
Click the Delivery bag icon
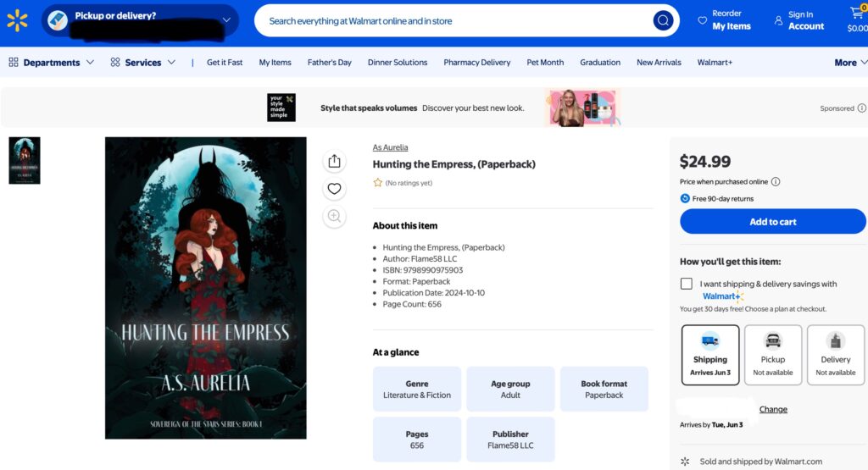point(835,340)
